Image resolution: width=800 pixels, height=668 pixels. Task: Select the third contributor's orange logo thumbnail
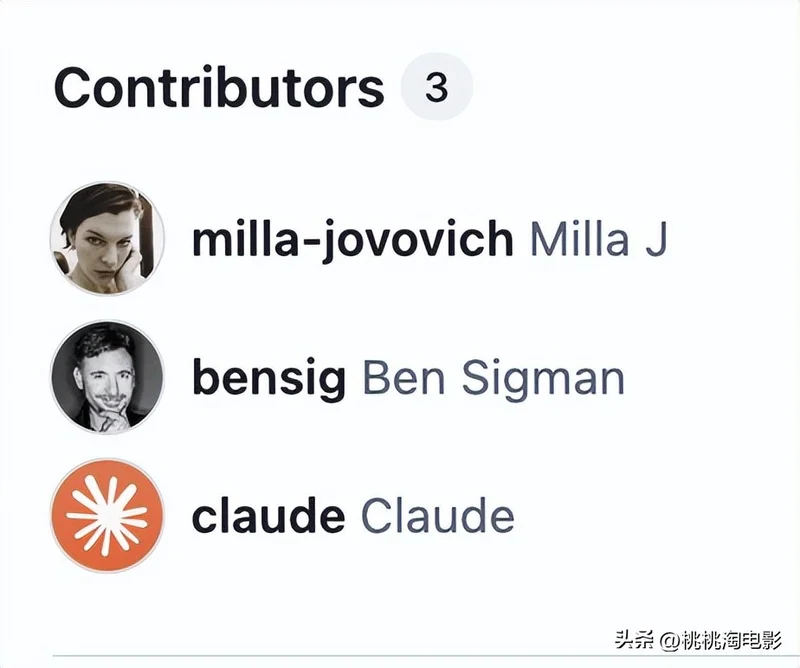107,516
